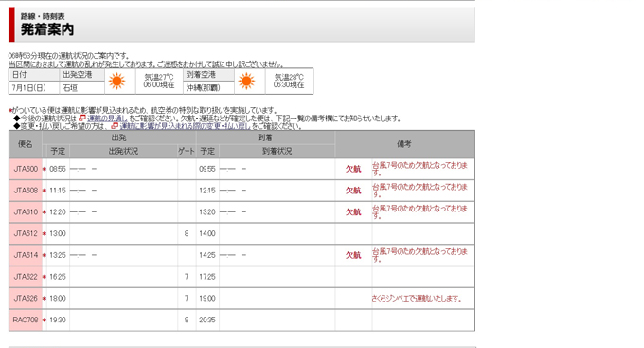The image size is (644, 348).
Task: Click the departure airport sunny weather icon
Action: 117,81
